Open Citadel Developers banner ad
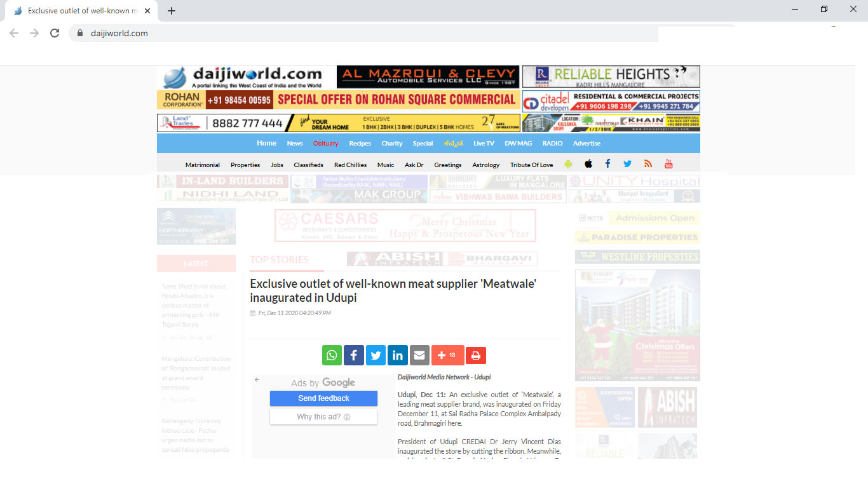The width and height of the screenshot is (868, 488). coord(611,101)
